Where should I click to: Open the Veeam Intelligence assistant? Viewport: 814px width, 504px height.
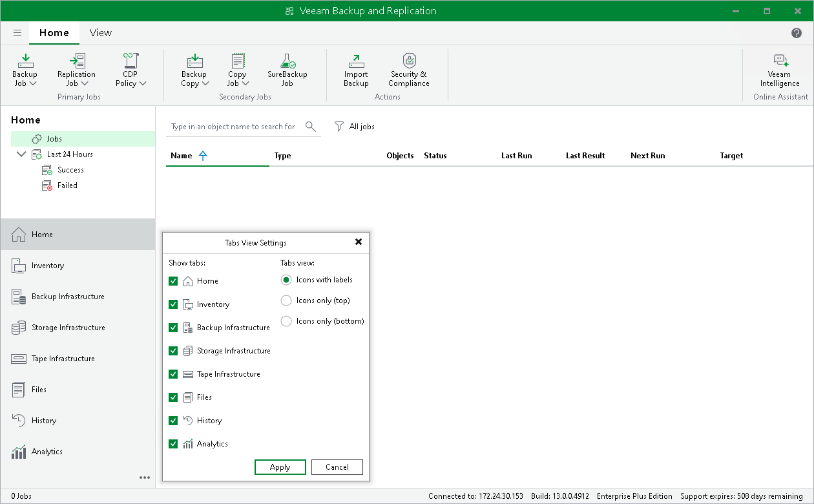tap(780, 70)
